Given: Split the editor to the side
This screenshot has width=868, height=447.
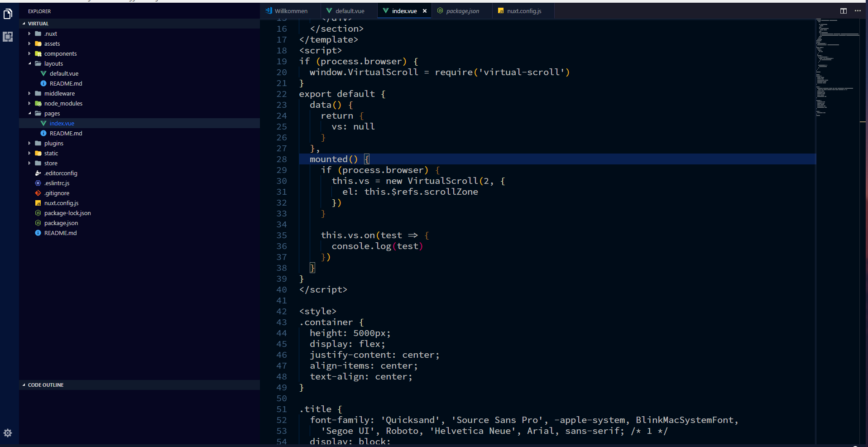Looking at the screenshot, I should click(x=844, y=11).
